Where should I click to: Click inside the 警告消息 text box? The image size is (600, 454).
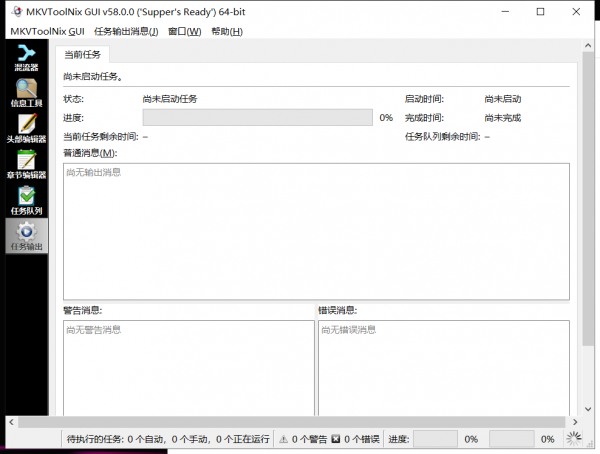189,368
